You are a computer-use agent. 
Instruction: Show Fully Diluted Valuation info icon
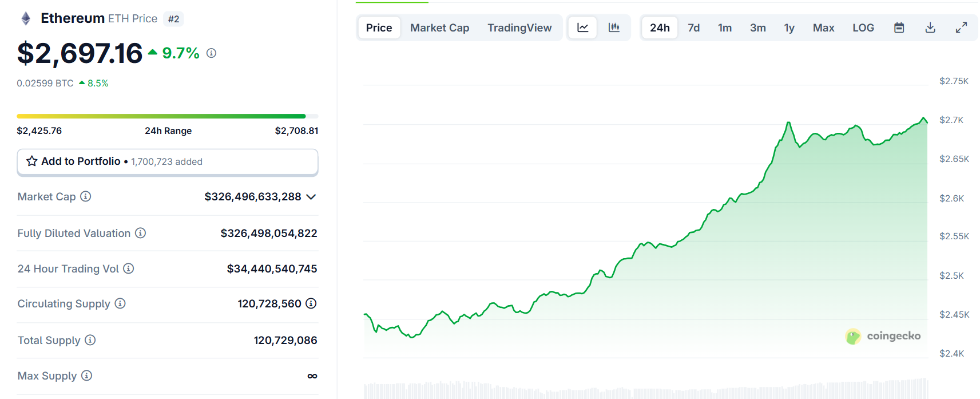(x=141, y=233)
